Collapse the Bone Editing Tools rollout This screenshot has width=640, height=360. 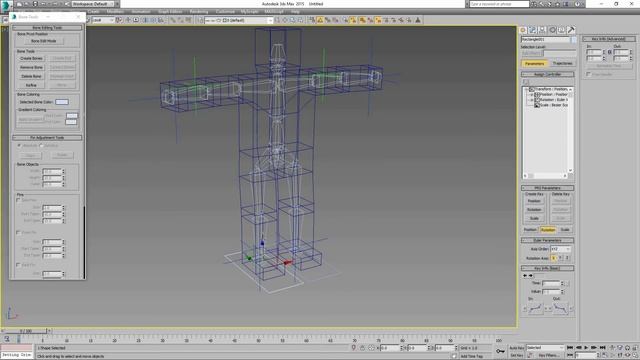[x=47, y=28]
